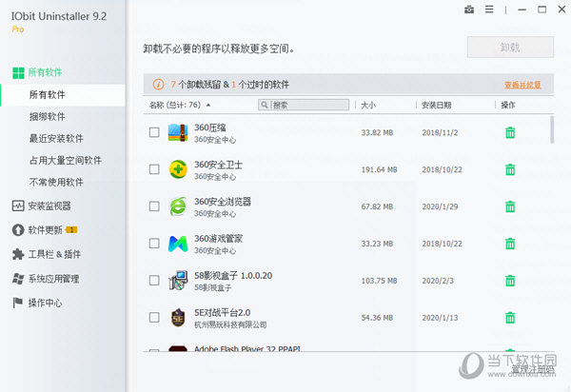The image size is (571, 392).
Task: Select the 杭州易玩科技有限公司 publisher text
Action: pyautogui.click(x=230, y=324)
